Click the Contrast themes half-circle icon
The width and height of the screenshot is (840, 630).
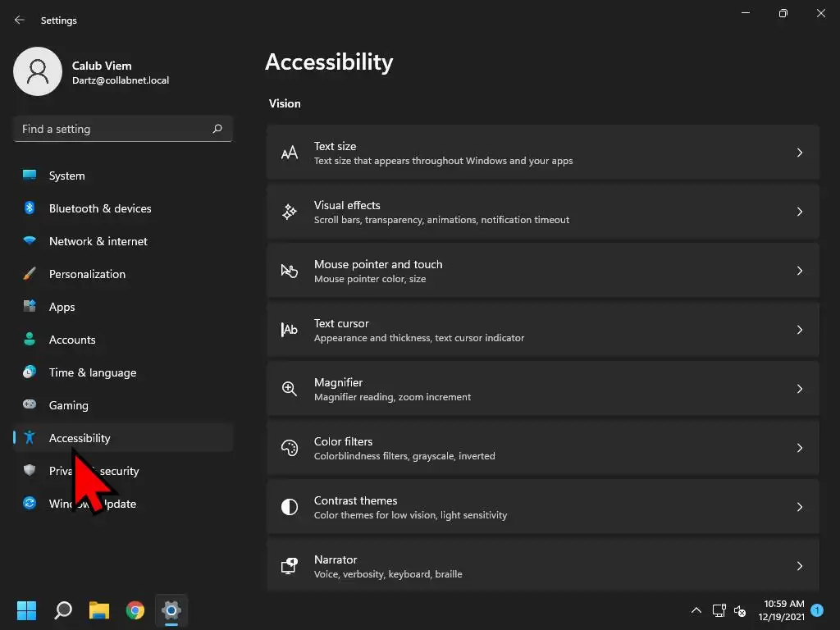pyautogui.click(x=290, y=507)
